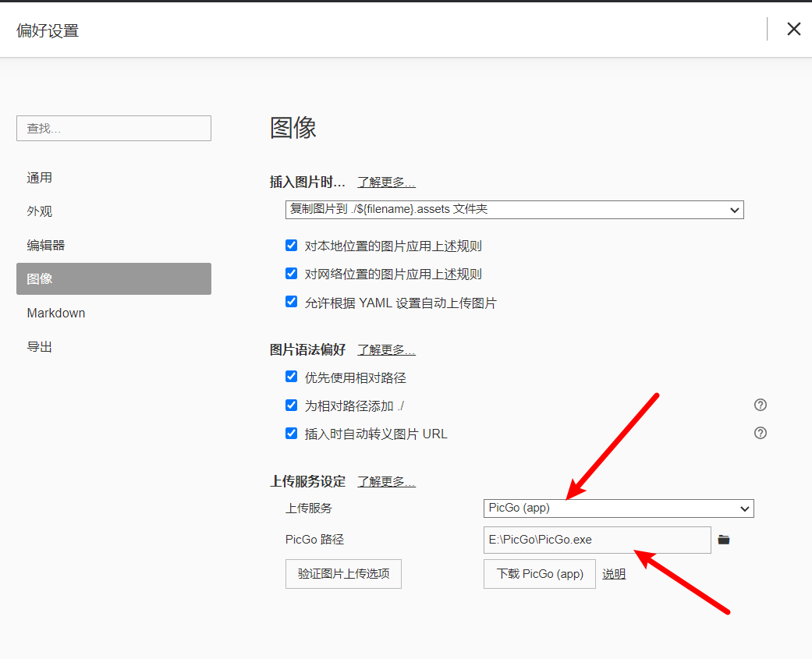This screenshot has width=812, height=659.
Task: Toggle 插入时自动转义图片 URL checkbox
Action: tap(292, 433)
